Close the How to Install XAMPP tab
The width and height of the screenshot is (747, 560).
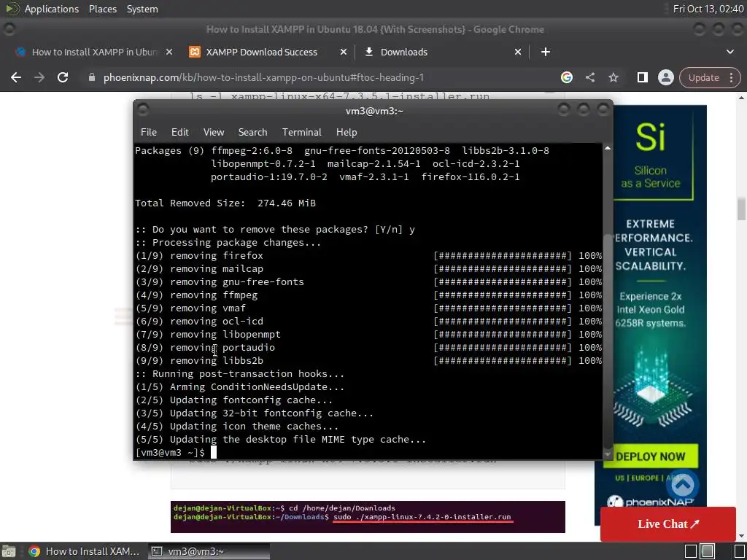point(169,52)
